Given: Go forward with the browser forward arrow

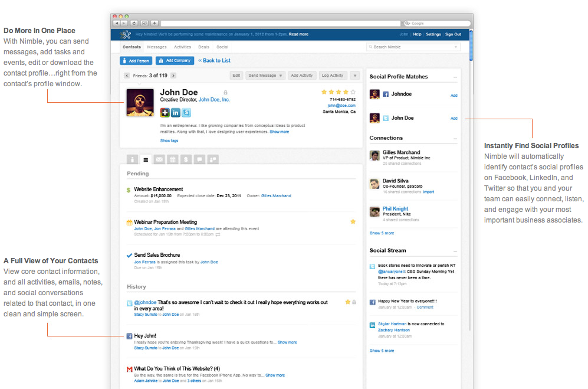Looking at the screenshot, I should pyautogui.click(x=124, y=23).
